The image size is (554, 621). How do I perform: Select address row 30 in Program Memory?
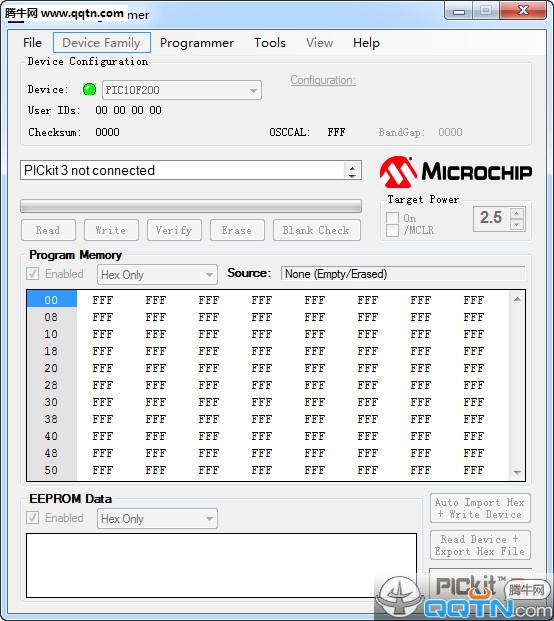point(51,402)
